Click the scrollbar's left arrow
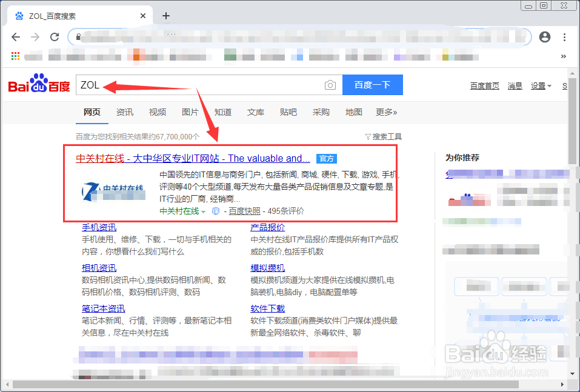 7,384
